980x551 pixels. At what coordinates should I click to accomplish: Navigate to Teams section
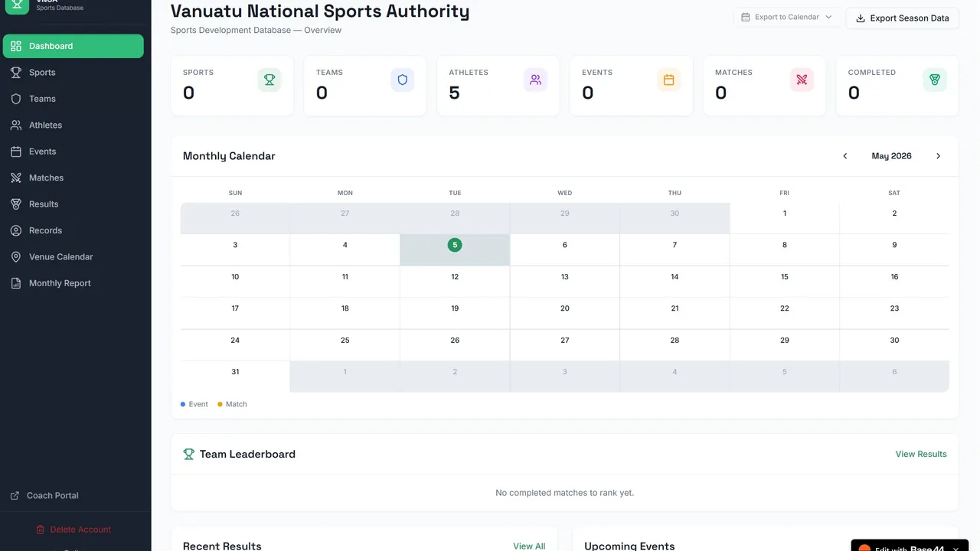73,99
